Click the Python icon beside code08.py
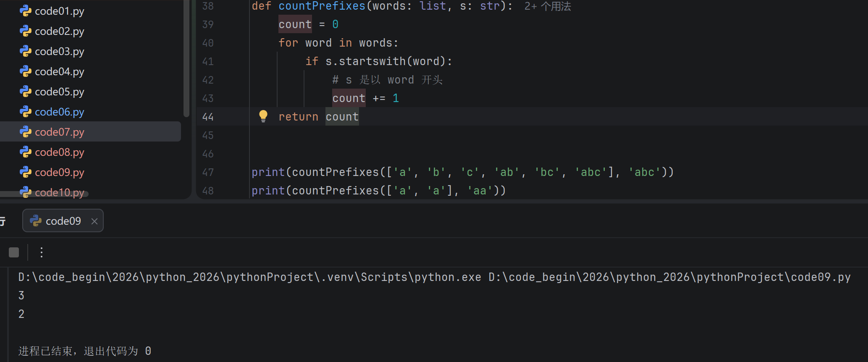 click(x=26, y=152)
